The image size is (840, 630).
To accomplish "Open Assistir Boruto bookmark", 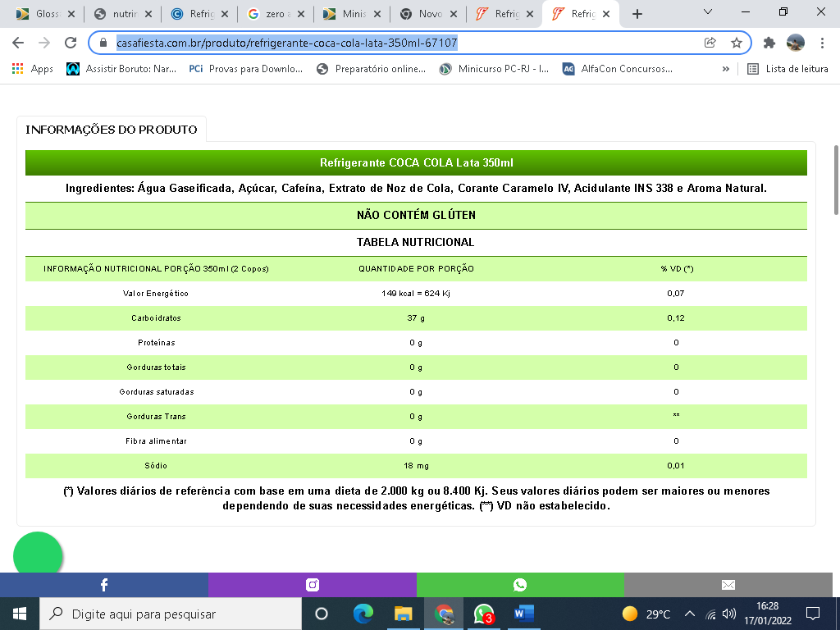I will coord(121,69).
